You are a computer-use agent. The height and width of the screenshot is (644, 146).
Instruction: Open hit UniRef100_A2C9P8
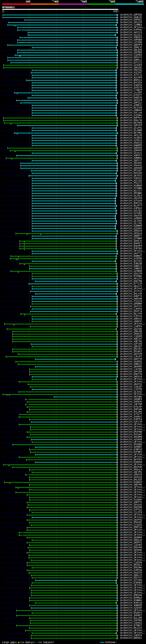coord(131,77)
